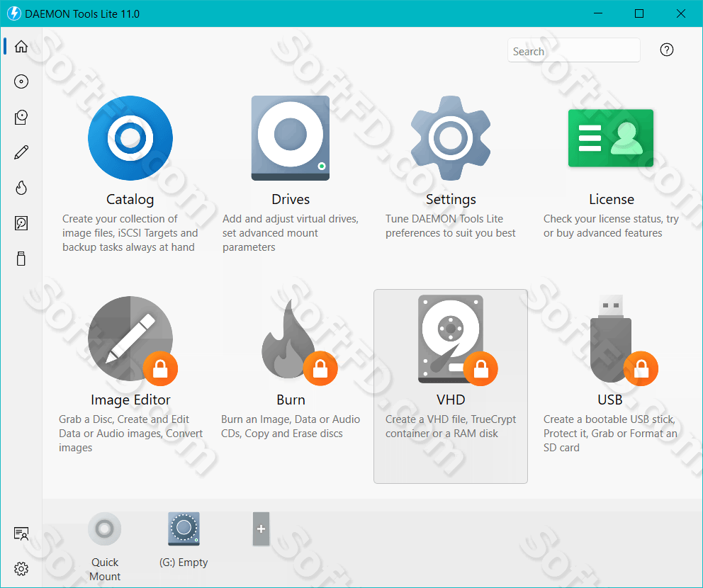The width and height of the screenshot is (703, 588).
Task: Click the VHD title label
Action: click(451, 400)
